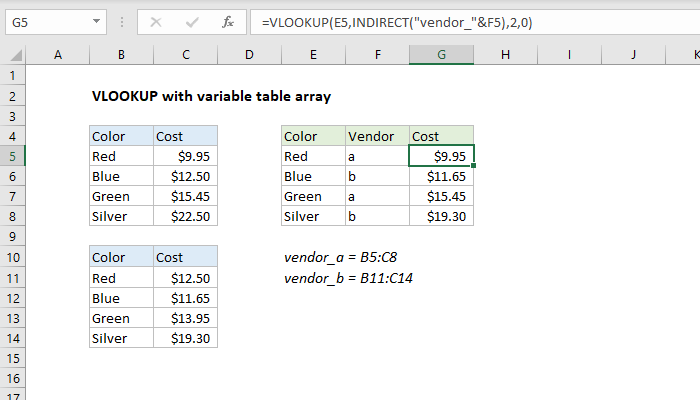Image resolution: width=700 pixels, height=400 pixels.
Task: Select cell E7 containing 'Green'
Action: [x=313, y=196]
